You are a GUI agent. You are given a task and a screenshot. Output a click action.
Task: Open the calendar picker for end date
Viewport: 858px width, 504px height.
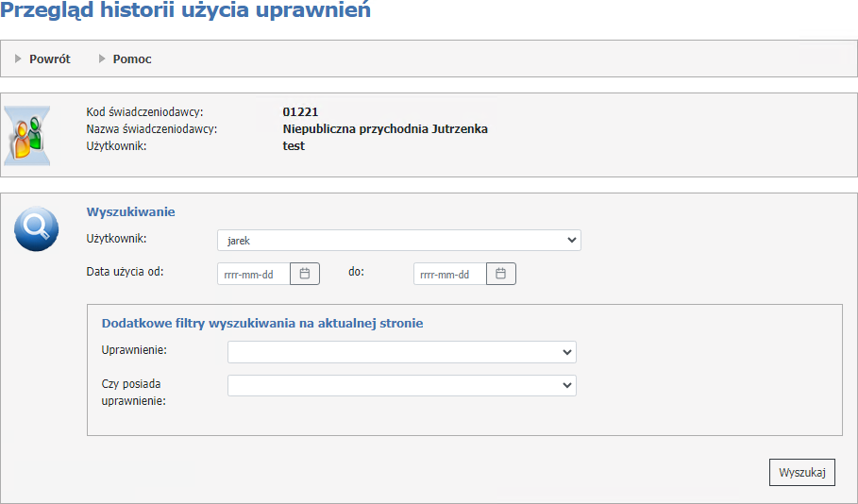point(501,274)
